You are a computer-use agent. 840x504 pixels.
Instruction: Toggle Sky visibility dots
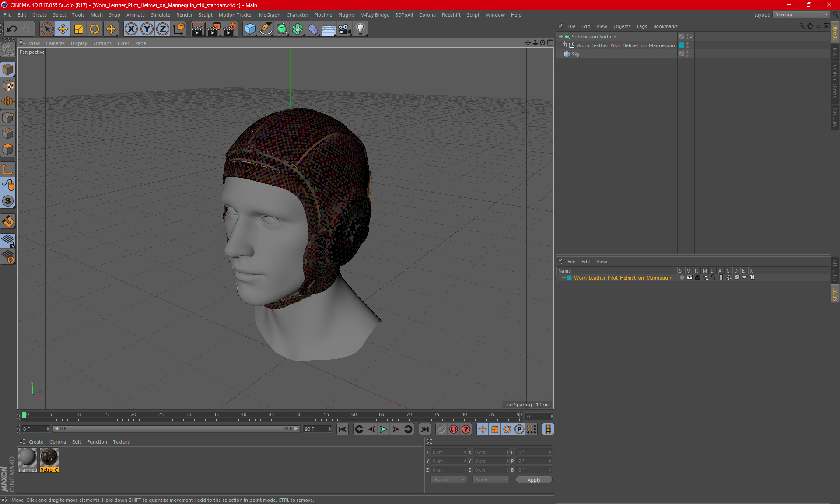coord(687,54)
